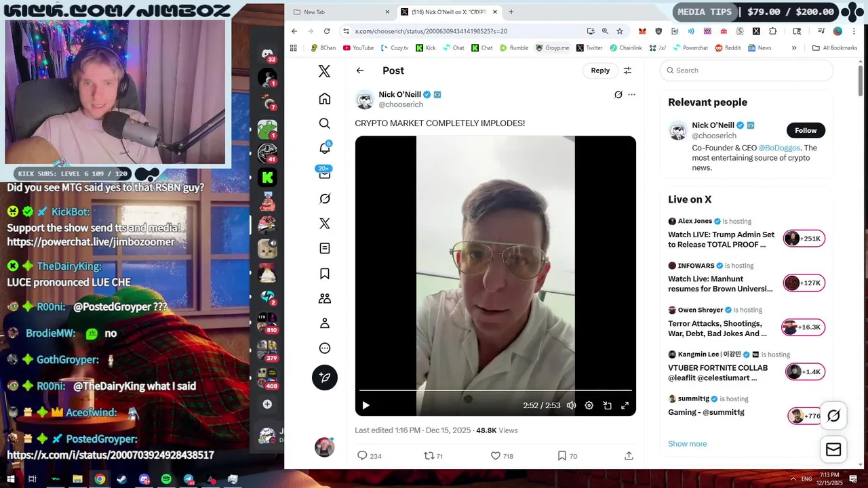Image resolution: width=868 pixels, height=488 pixels.
Task: Open the @BoDoggos link in bio
Action: click(780, 148)
